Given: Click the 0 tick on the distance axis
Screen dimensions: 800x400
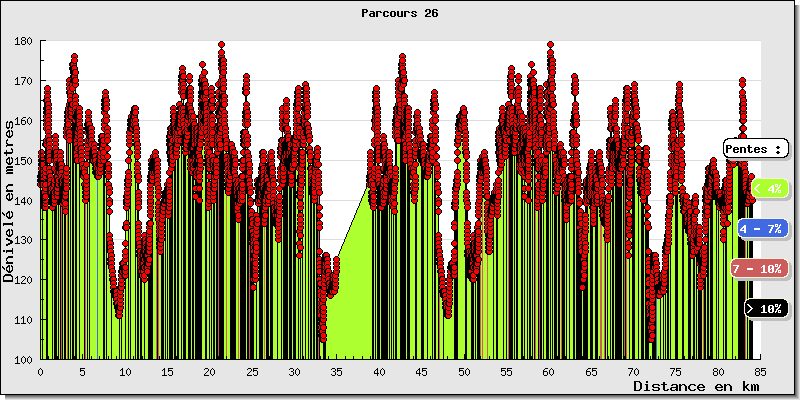Looking at the screenshot, I should pos(40,371).
